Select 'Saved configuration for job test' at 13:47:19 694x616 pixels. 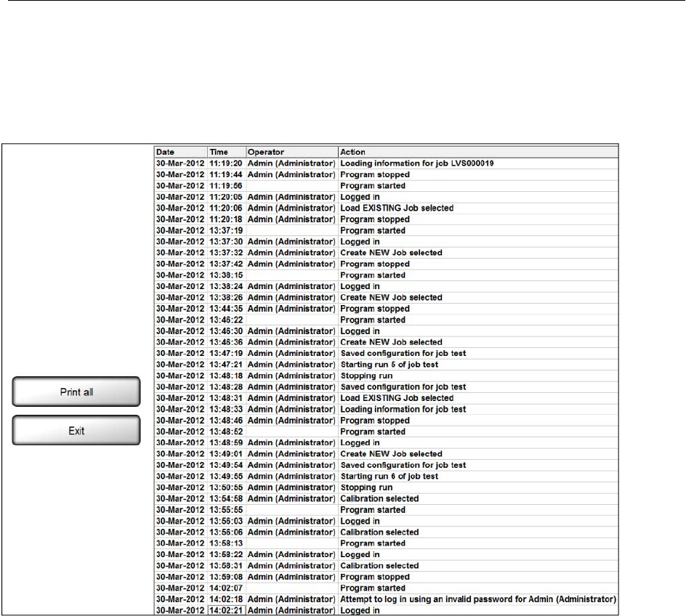403,353
